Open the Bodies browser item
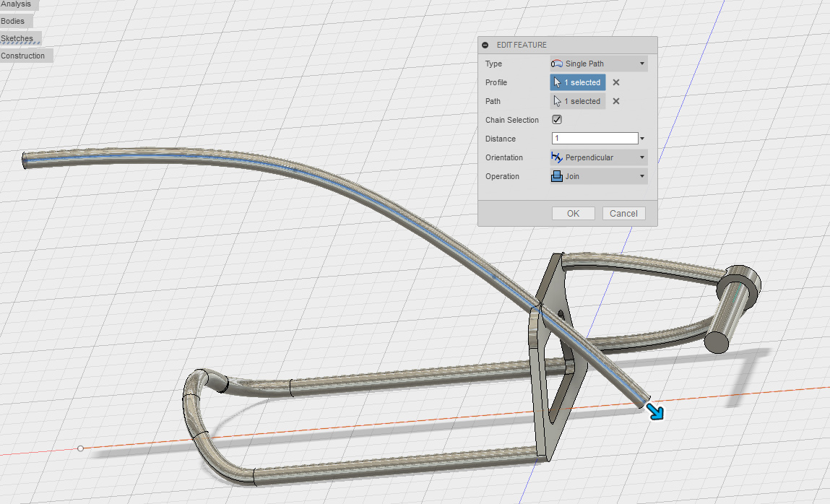 tap(13, 21)
